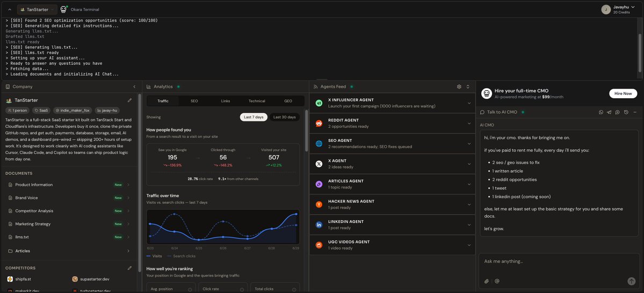This screenshot has height=293, width=644.
Task: Attach a file with the paperclip icon
Action: tap(487, 281)
